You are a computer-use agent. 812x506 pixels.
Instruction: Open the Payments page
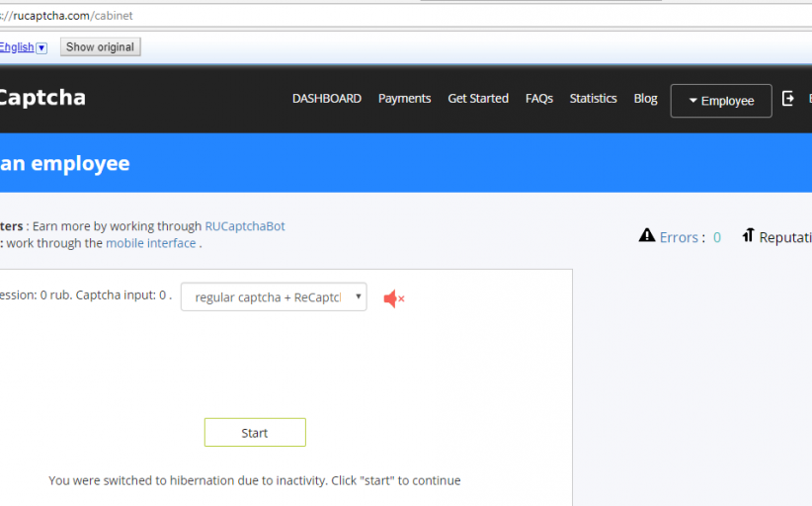tap(404, 99)
